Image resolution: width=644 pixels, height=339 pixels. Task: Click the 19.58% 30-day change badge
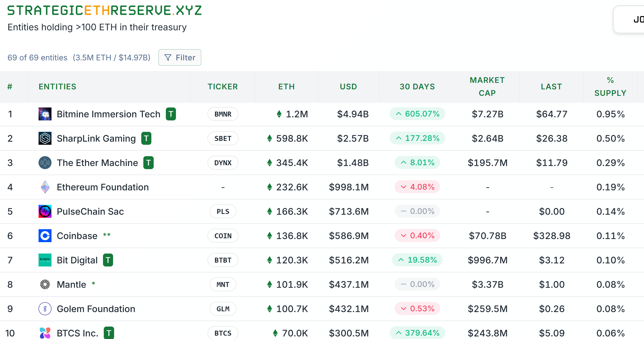tap(417, 260)
